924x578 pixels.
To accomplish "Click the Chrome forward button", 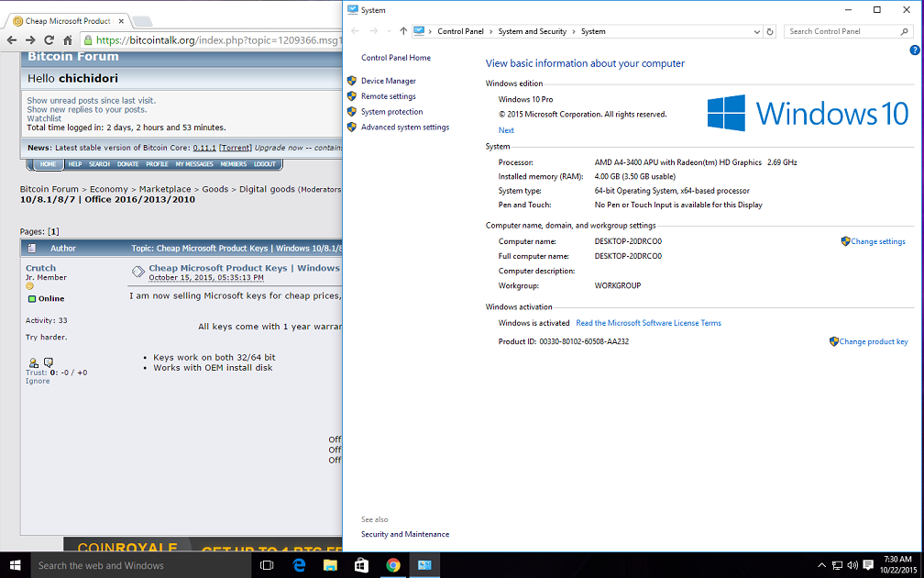I will point(30,40).
